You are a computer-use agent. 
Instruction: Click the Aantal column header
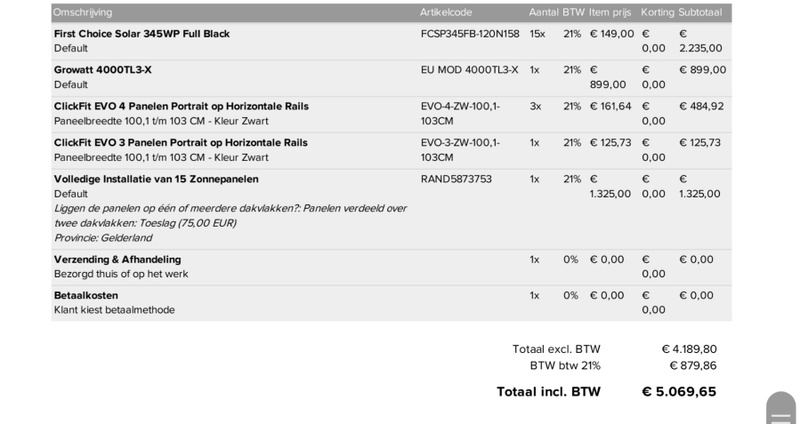pyautogui.click(x=543, y=12)
